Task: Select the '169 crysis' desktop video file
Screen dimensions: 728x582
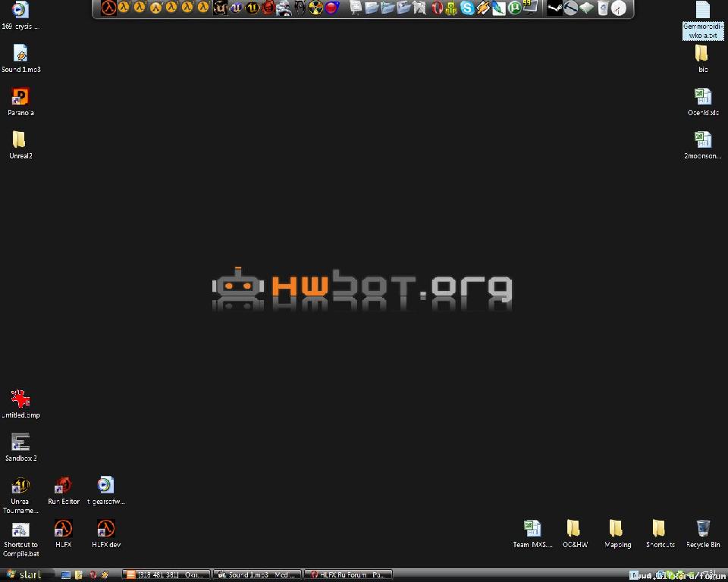Action: point(20,16)
